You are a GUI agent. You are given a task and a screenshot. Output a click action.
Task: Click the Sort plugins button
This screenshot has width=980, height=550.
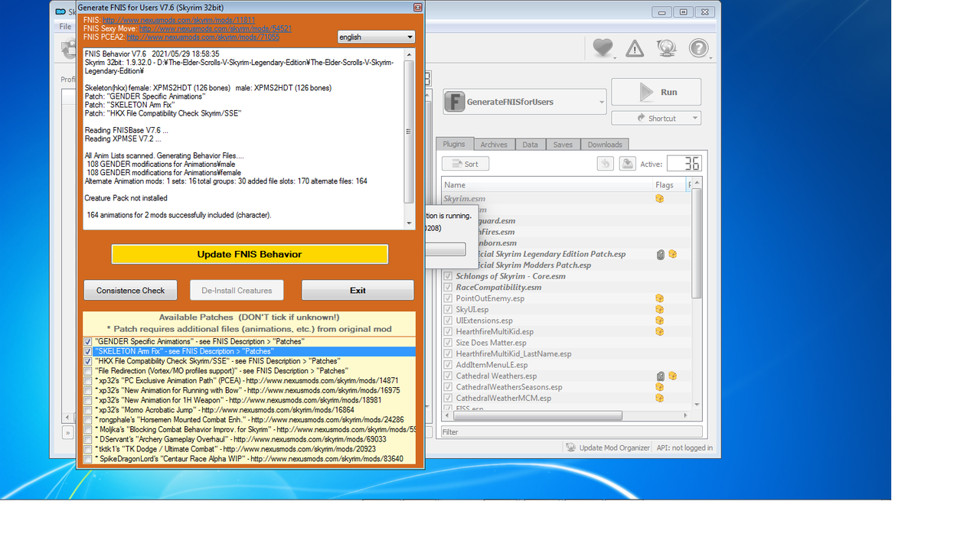465,164
